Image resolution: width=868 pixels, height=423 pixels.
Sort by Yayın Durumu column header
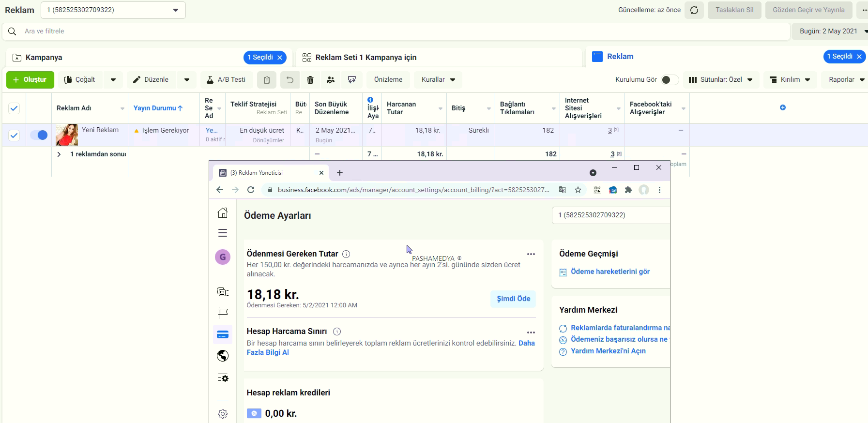(x=158, y=108)
